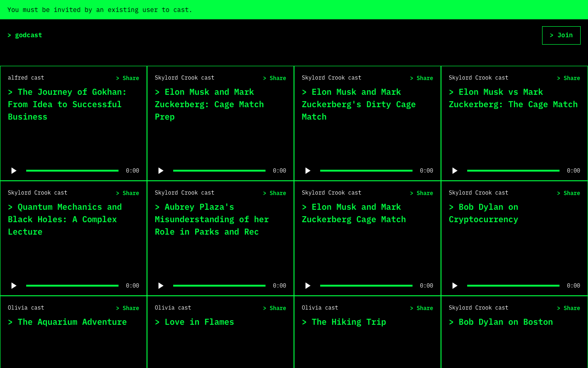Screen dimensions: 588x368
Task: Share the 'Cage Match Prep' cast
Action: click(x=275, y=78)
